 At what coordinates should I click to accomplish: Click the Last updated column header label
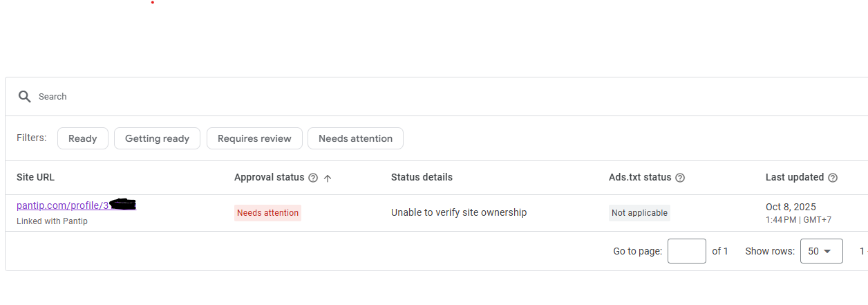pos(794,177)
